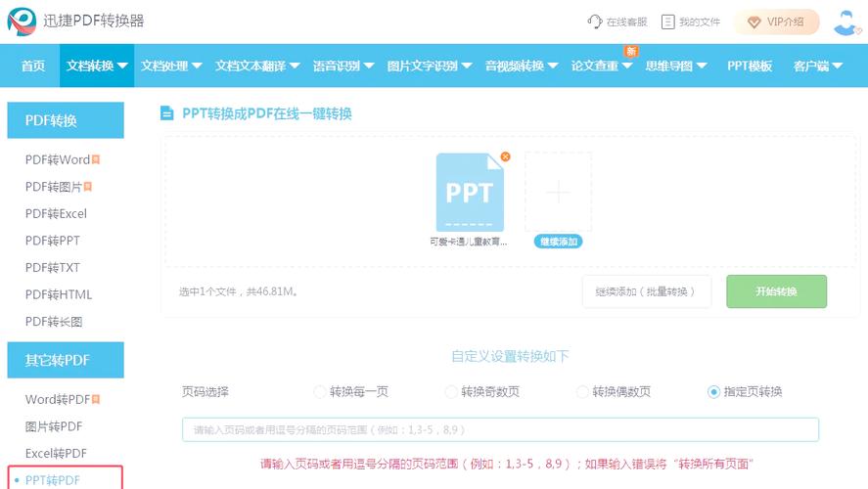Select the uploaded PPT file thumbnail

coord(470,193)
